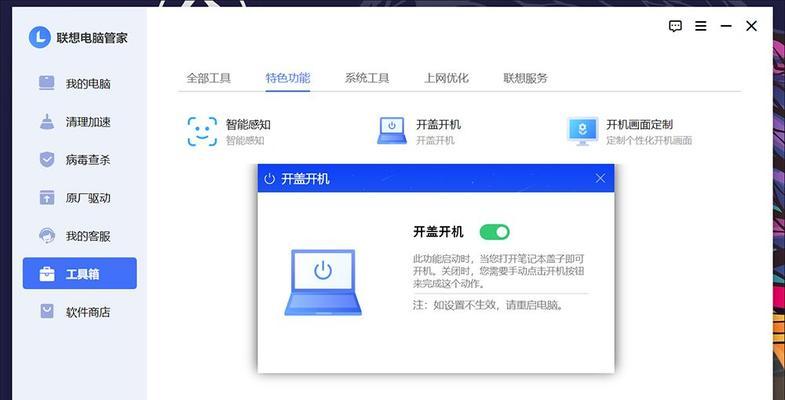Image resolution: width=785 pixels, height=400 pixels.
Task: Turn off the 开盖开机 toggle switch
Action: click(494, 232)
